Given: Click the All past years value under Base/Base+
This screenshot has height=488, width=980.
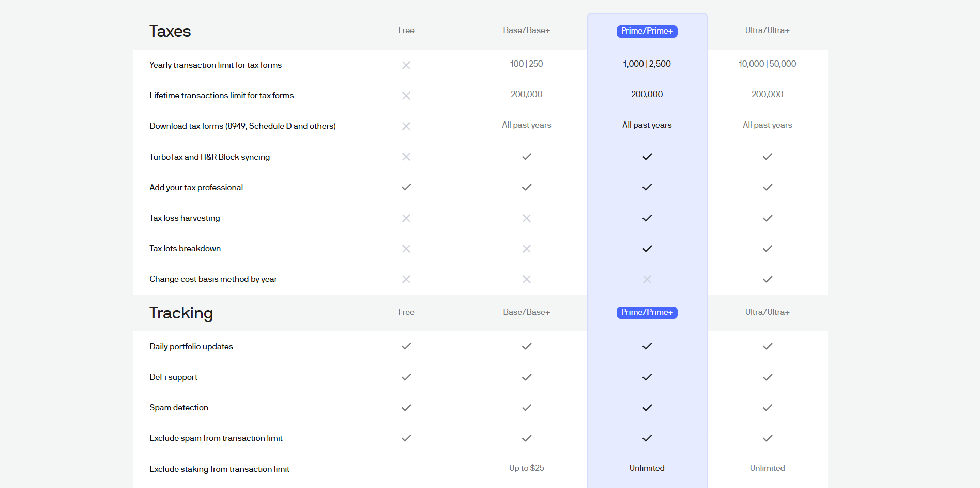Looking at the screenshot, I should [526, 125].
